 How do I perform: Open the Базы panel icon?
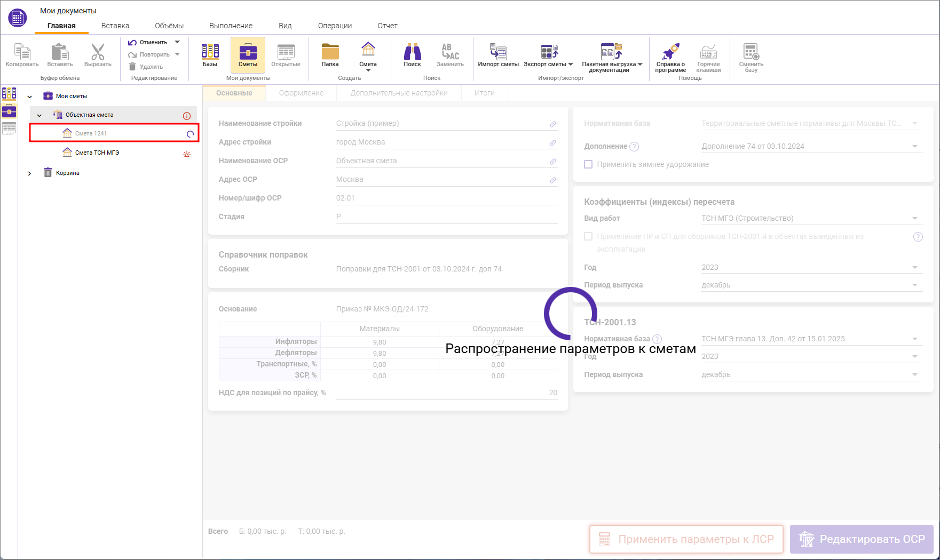point(210,55)
